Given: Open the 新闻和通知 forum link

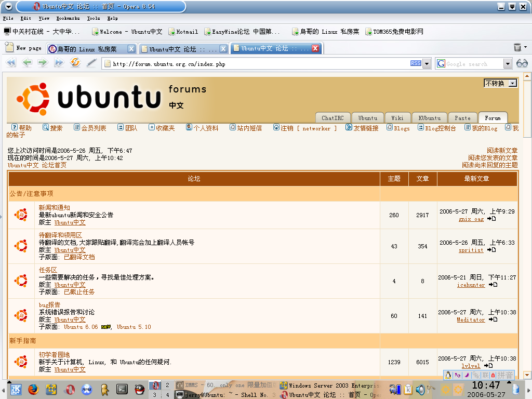Looking at the screenshot, I should (54, 207).
